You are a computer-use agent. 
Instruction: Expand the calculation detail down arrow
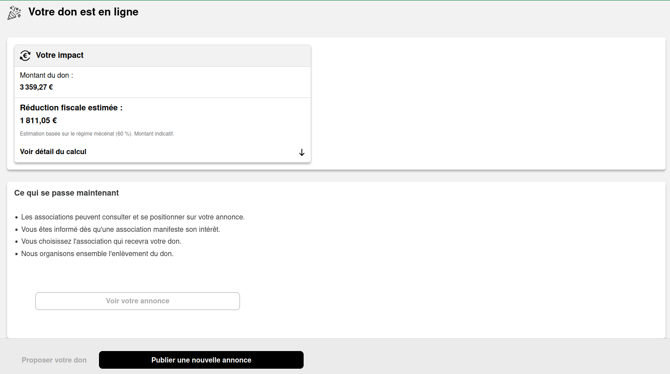click(x=302, y=152)
